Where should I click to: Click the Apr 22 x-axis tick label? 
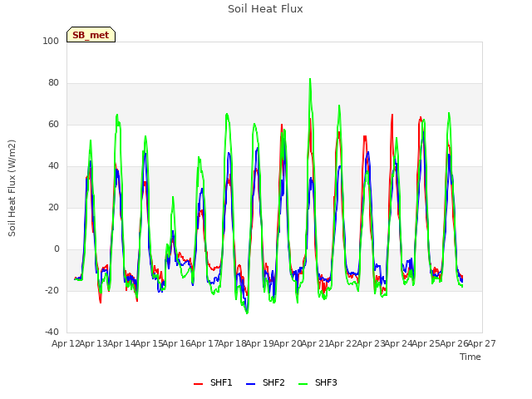click(x=343, y=343)
